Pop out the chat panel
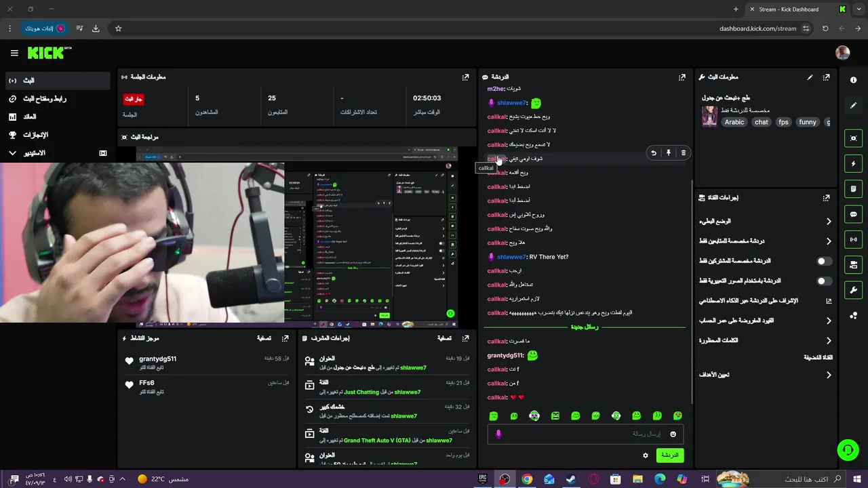This screenshot has height=488, width=868. [x=682, y=77]
